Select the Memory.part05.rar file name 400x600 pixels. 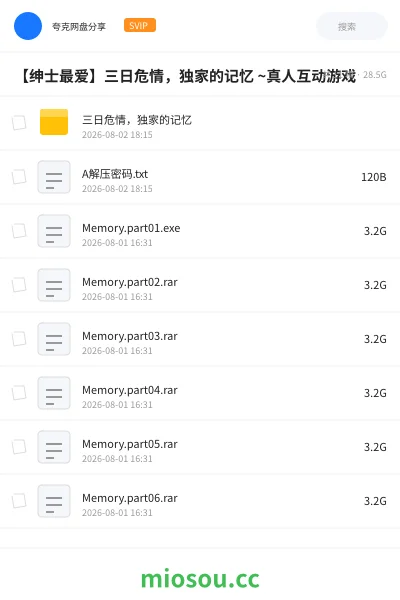click(x=130, y=444)
